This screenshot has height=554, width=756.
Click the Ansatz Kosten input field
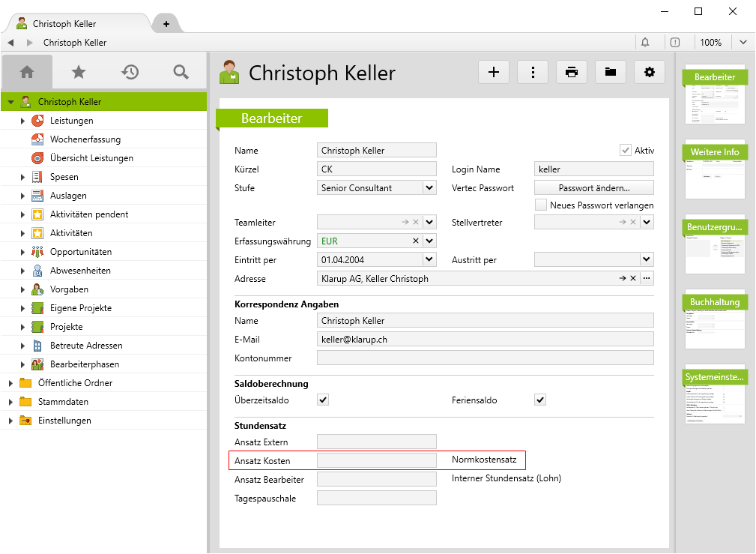(x=376, y=460)
